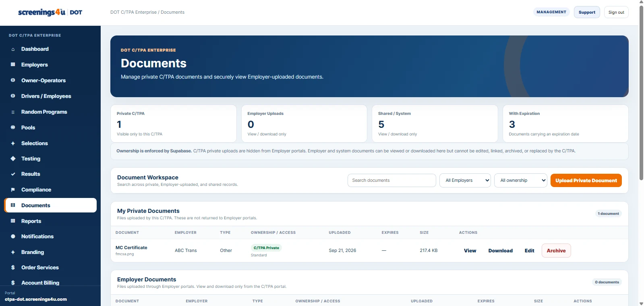The height and width of the screenshot is (306, 644).
Task: Open the Pools sidebar item
Action: (x=50, y=127)
